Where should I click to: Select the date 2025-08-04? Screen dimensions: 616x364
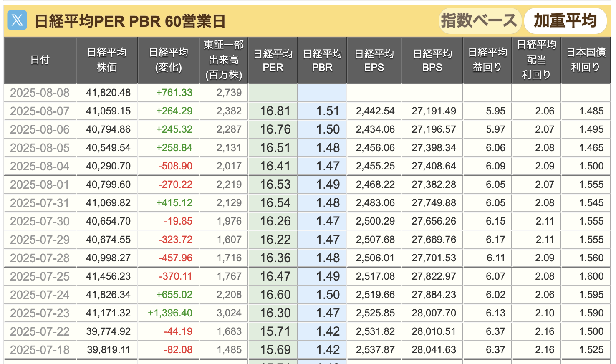point(40,166)
